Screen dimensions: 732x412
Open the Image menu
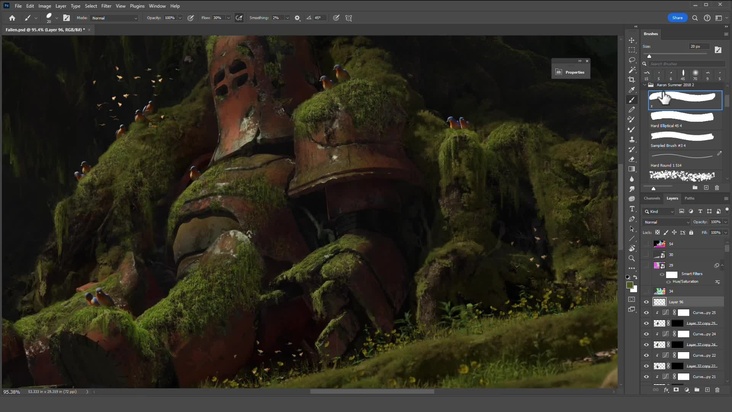(x=44, y=6)
